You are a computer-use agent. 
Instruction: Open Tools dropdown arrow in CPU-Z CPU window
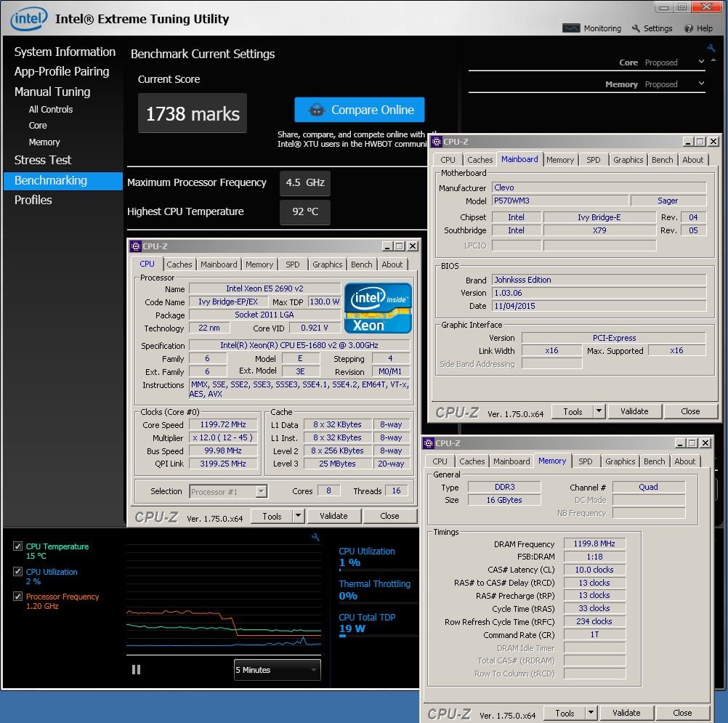pos(298,515)
